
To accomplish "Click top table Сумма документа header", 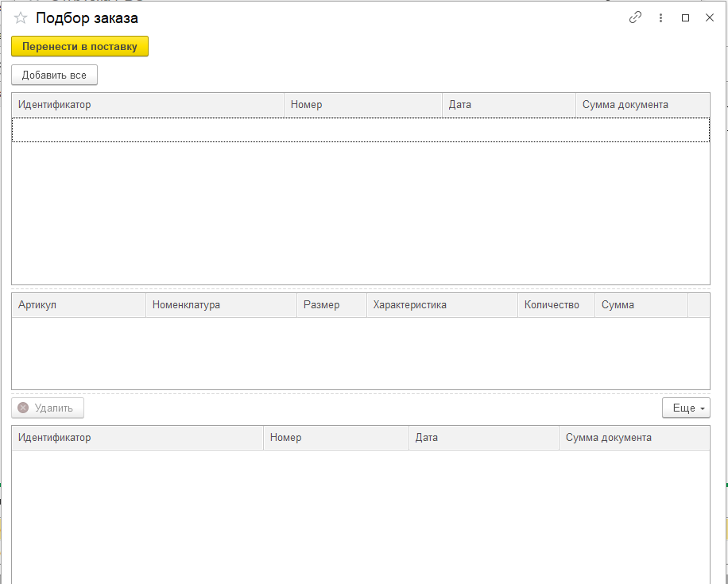I will point(643,104).
